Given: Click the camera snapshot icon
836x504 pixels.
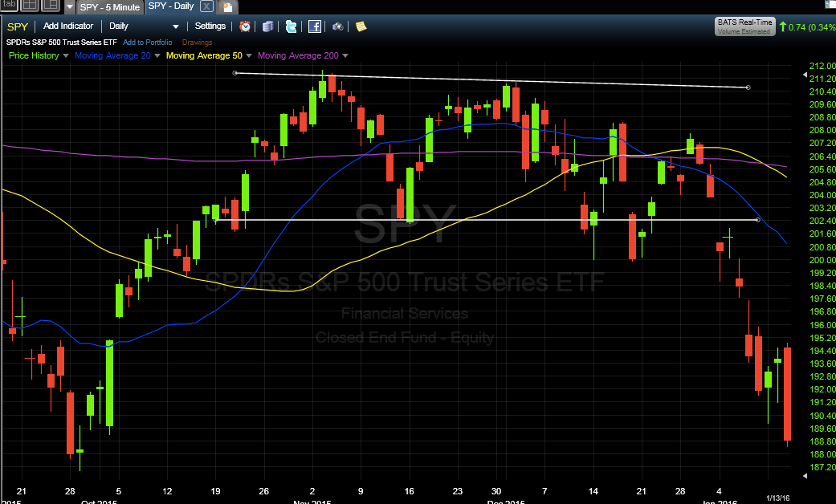Looking at the screenshot, I should (x=337, y=26).
